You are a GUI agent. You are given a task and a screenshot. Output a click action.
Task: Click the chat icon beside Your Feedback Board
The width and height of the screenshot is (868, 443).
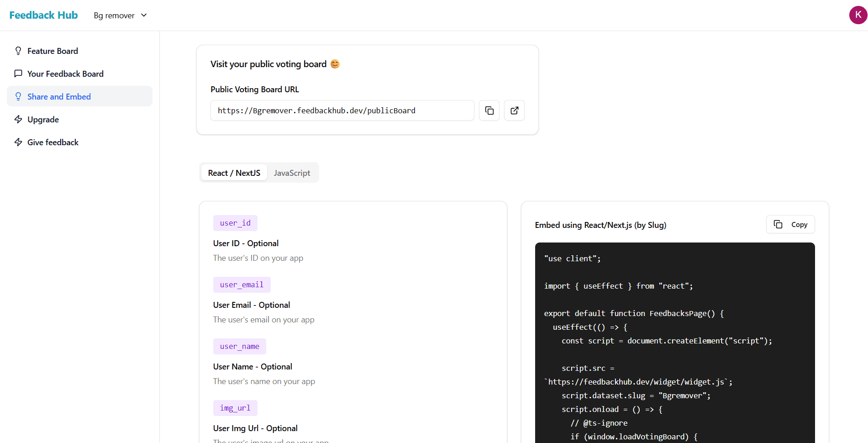18,74
